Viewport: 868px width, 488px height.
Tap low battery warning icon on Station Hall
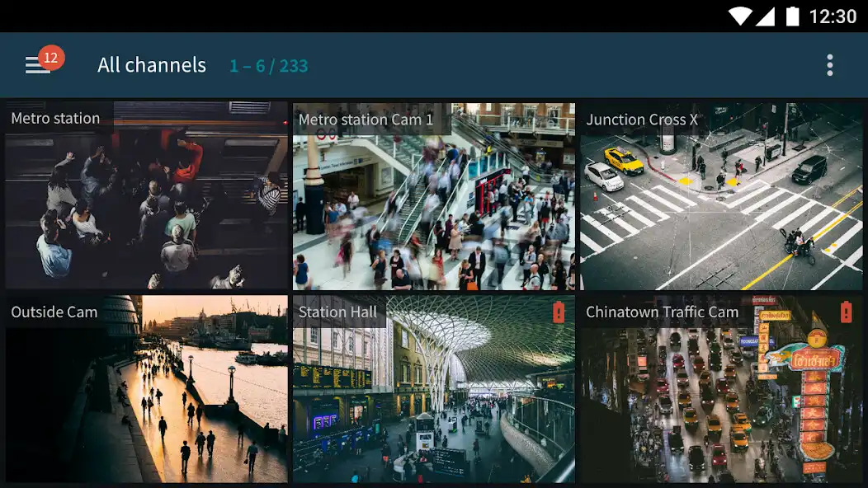[x=559, y=312]
